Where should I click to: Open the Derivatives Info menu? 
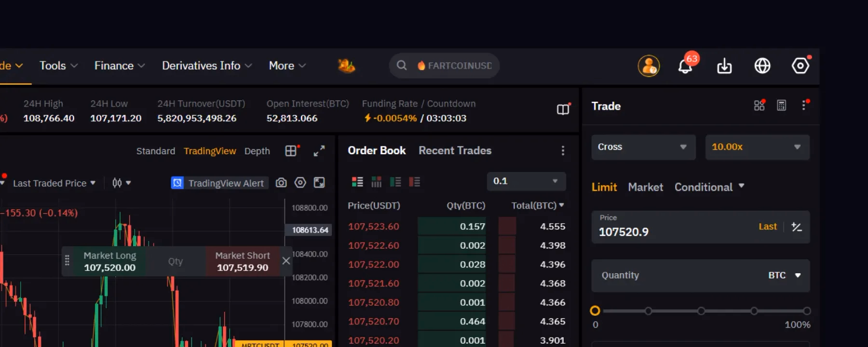[x=207, y=66]
